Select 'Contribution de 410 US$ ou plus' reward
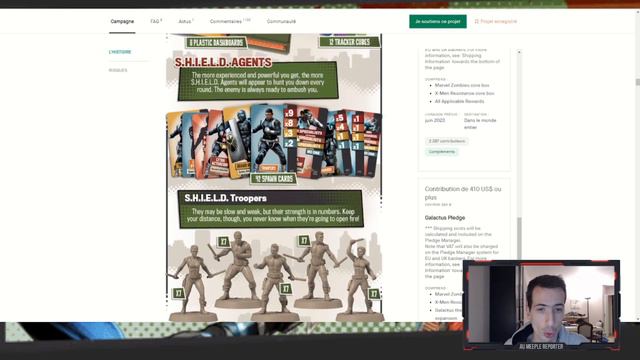Screen dimensions: 640x360 tap(463, 193)
